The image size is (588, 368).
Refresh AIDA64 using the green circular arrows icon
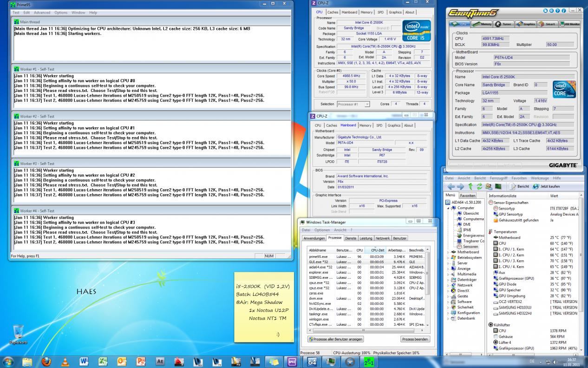(x=479, y=186)
